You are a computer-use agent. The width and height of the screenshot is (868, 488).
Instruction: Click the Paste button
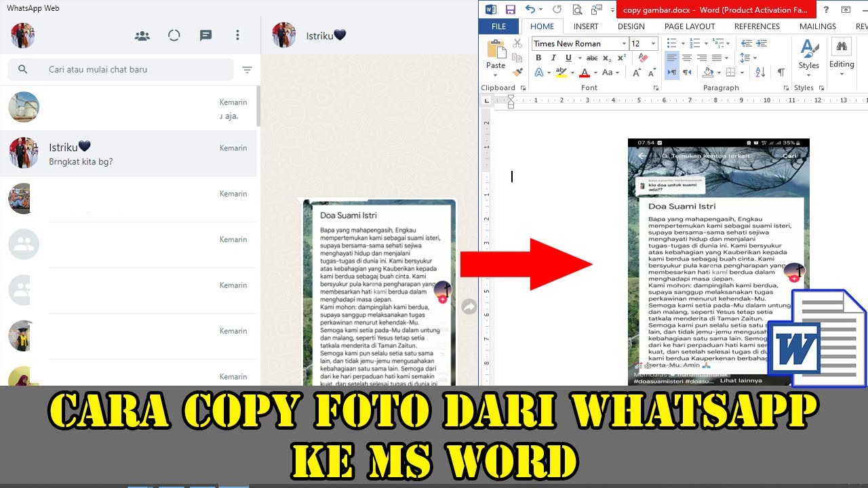point(496,56)
